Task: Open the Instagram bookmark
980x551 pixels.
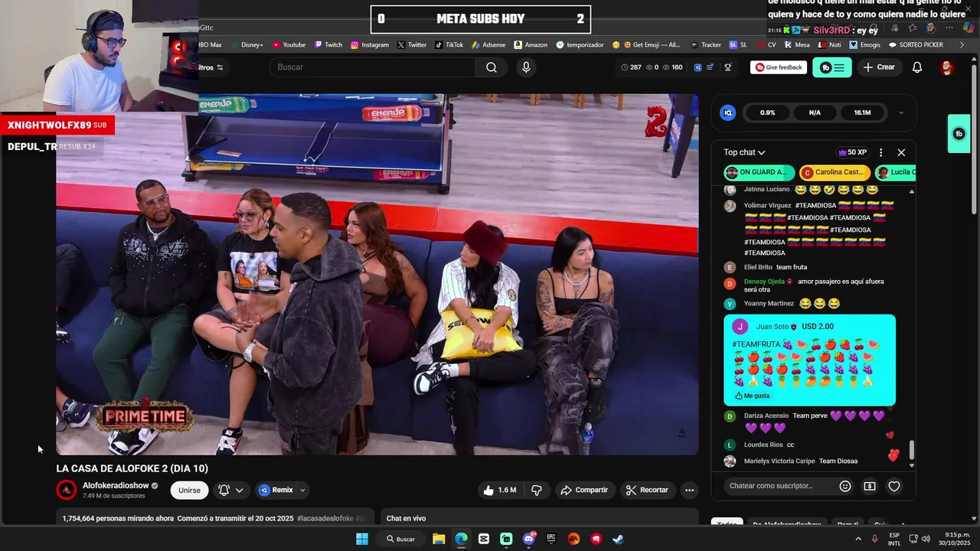Action: [370, 45]
